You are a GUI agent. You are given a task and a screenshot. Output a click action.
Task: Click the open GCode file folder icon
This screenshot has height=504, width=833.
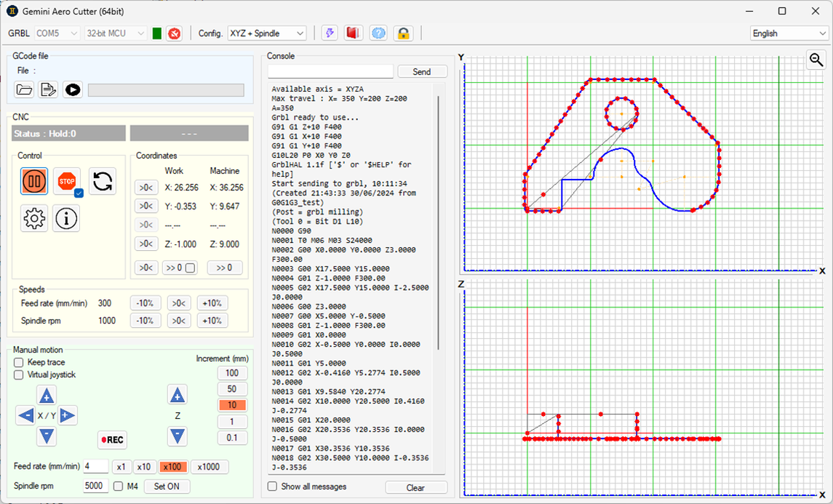25,89
